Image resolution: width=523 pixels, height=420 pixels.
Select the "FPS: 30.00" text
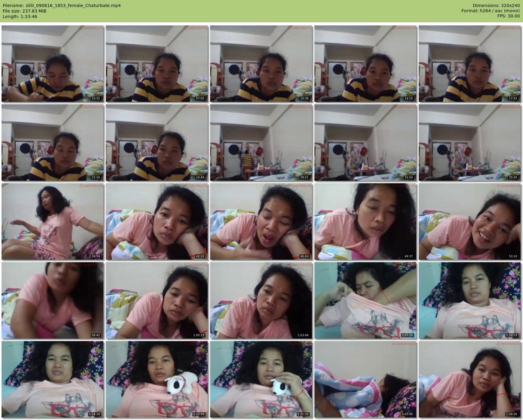point(508,16)
